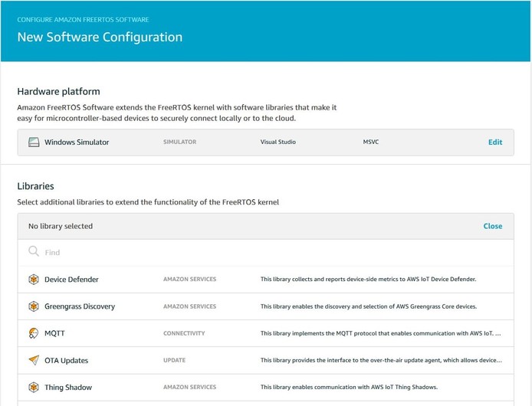Click the Greengrass Discovery description text

point(369,306)
